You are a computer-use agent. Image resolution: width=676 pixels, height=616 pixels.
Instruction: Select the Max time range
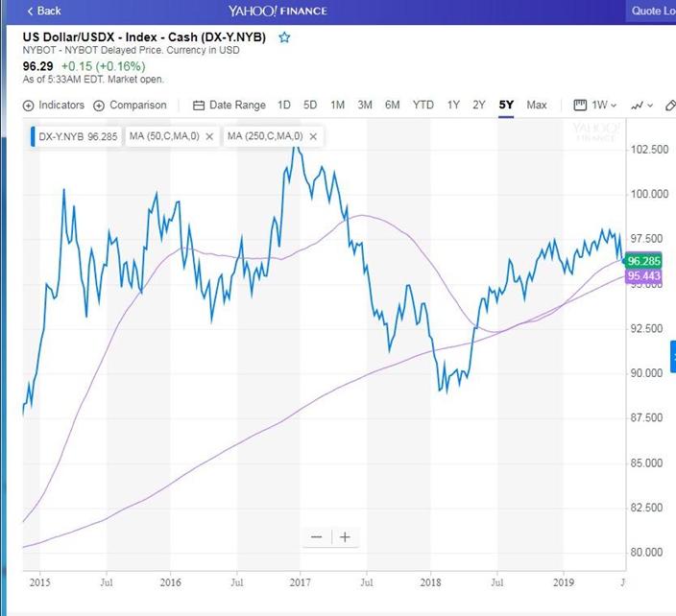click(537, 106)
